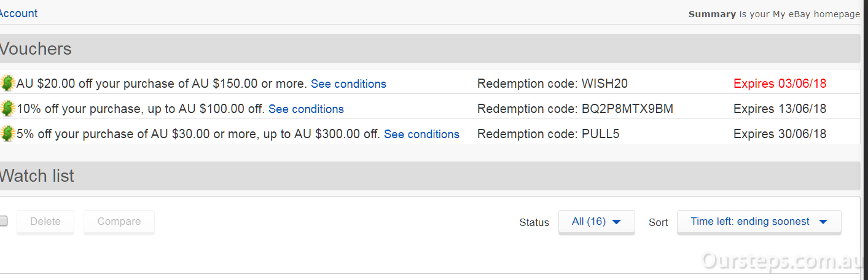868x280 pixels.
Task: Click Summary homepage text at top right
Action: pyautogui.click(x=774, y=14)
